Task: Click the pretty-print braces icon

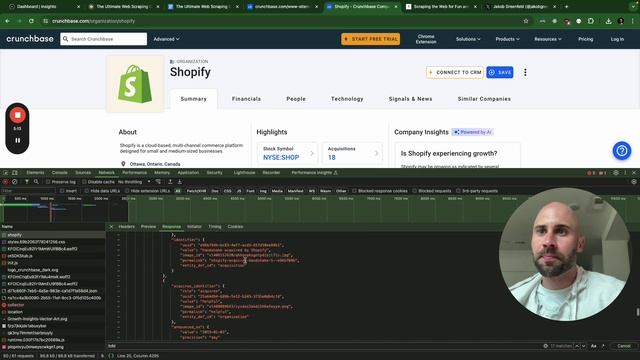Action: [111, 356]
